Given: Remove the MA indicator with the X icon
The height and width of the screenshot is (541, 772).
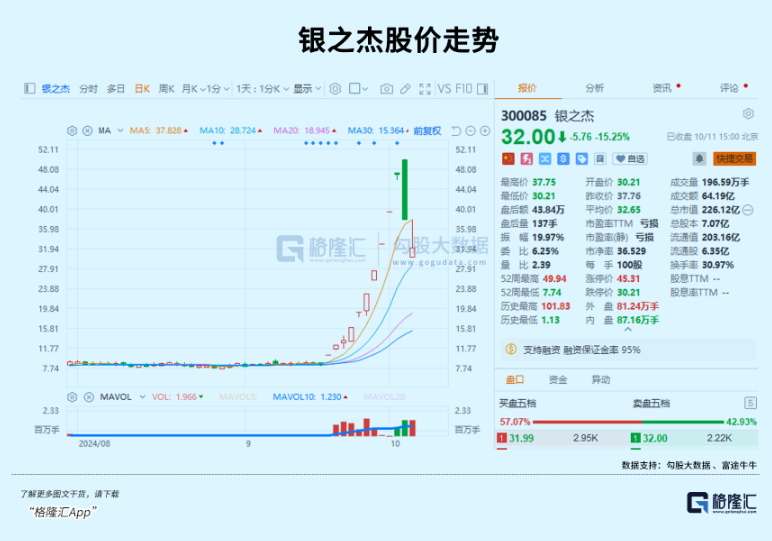Looking at the screenshot, I should 87,130.
